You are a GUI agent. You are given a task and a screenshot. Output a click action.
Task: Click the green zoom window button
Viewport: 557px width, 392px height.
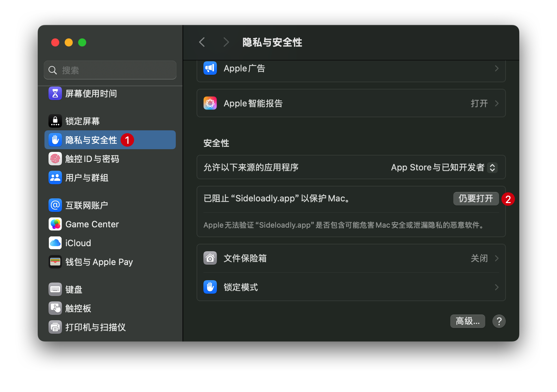point(82,42)
